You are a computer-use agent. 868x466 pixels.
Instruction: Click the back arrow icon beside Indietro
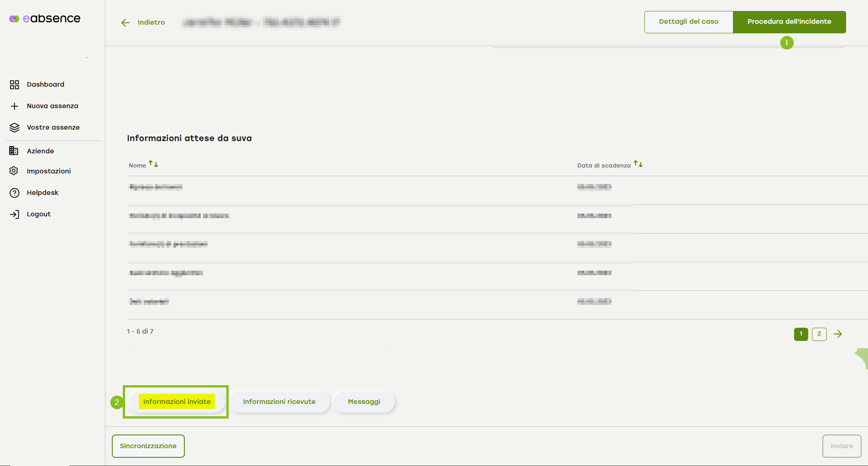tap(125, 22)
